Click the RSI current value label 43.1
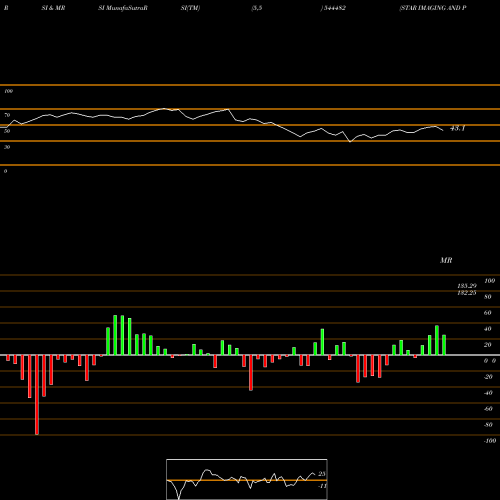 [x=457, y=128]
